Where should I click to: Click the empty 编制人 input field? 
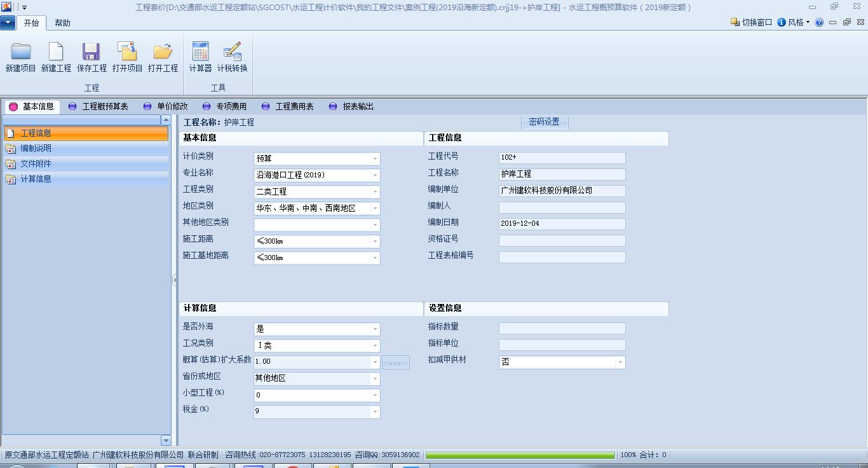[562, 207]
